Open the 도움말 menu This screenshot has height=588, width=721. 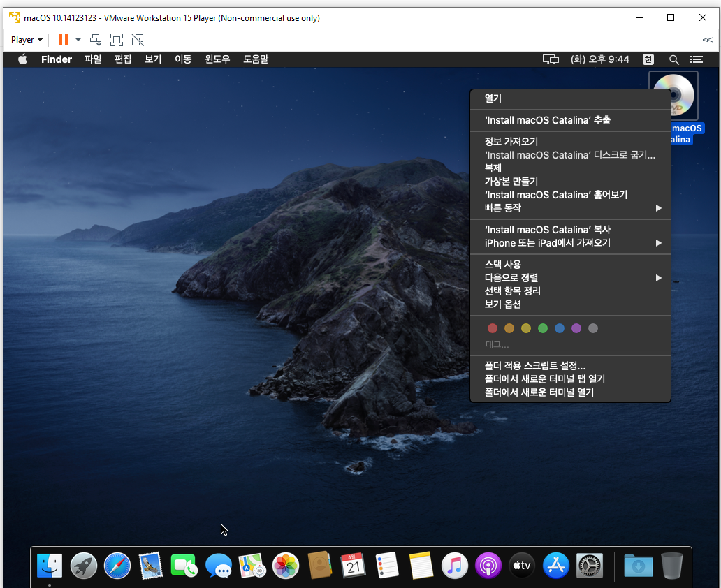click(x=256, y=59)
